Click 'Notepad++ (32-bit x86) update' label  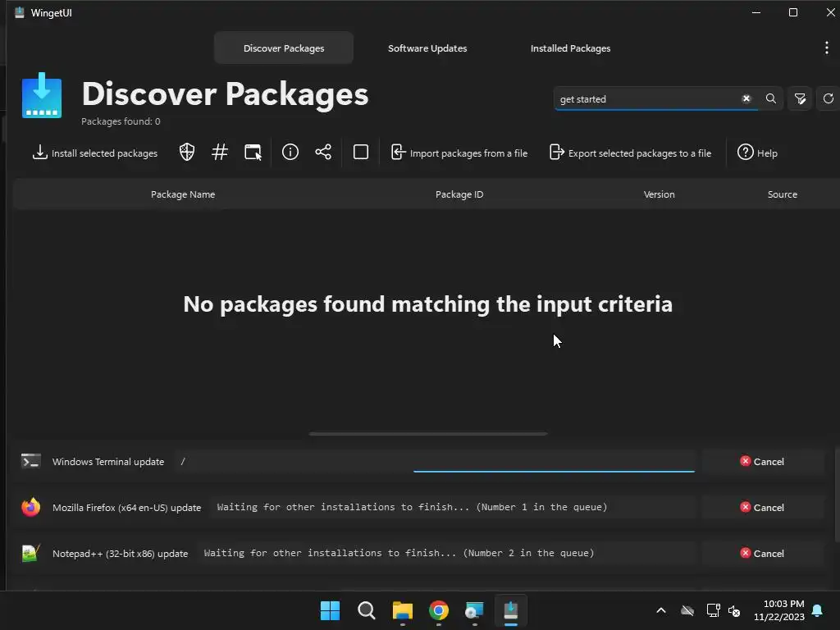120,554
